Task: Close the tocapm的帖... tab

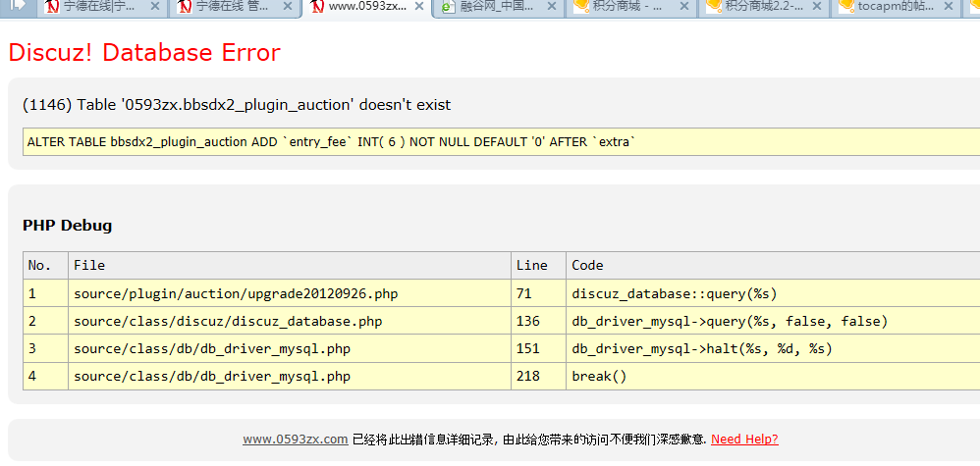Action: tap(949, 7)
